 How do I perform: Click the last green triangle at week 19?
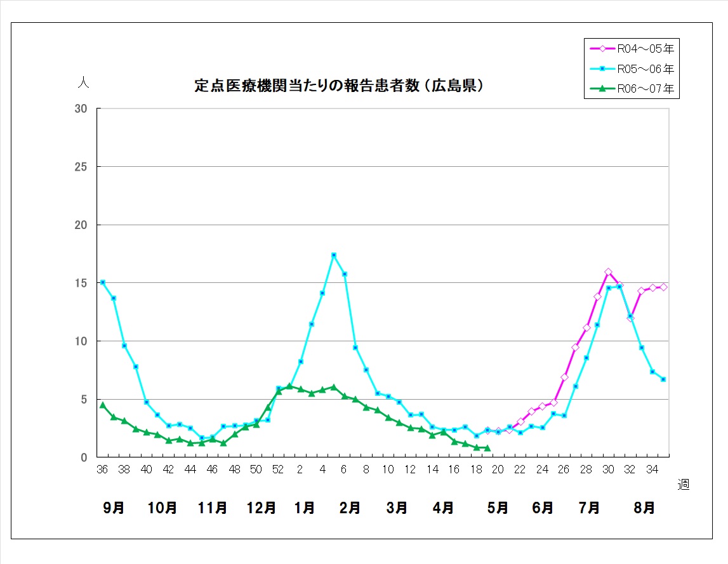pos(487,448)
